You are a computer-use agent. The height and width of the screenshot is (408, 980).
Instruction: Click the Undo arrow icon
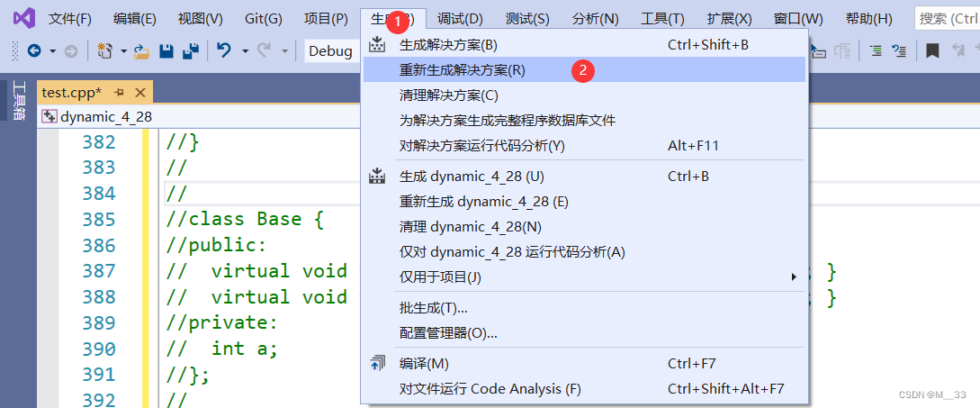[x=224, y=50]
